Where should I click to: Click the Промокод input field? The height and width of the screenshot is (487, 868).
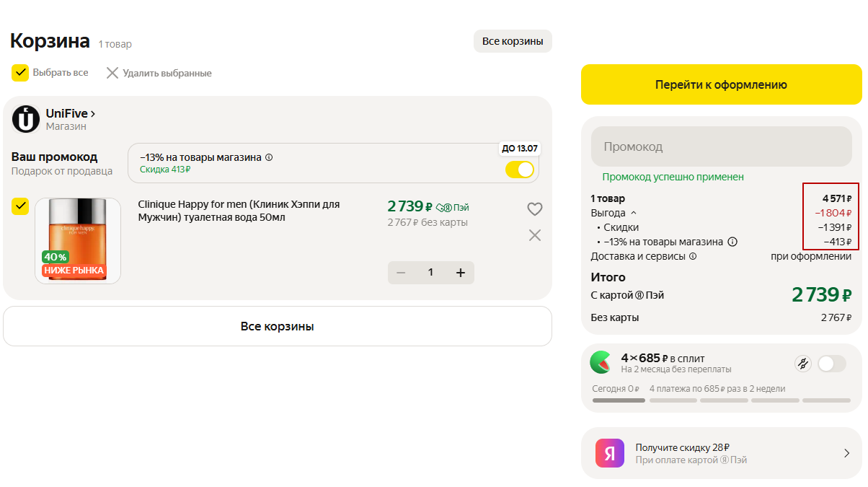[721, 146]
